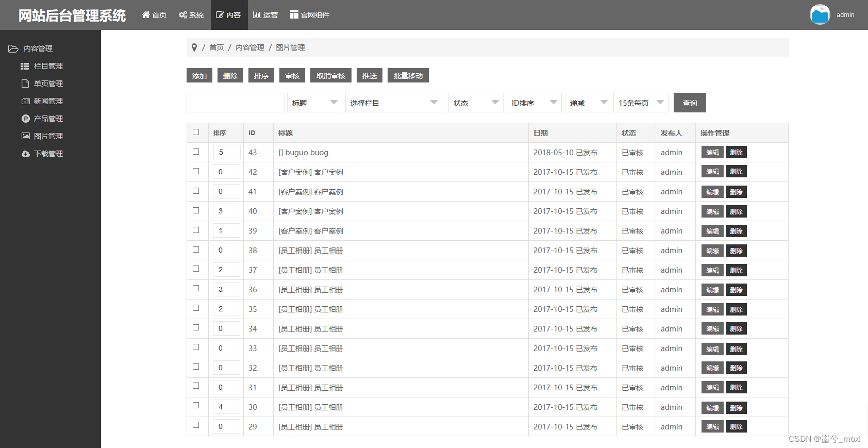Click the newspaper icon beside 新闻管理
Image resolution: width=868 pixels, height=448 pixels.
click(x=25, y=101)
